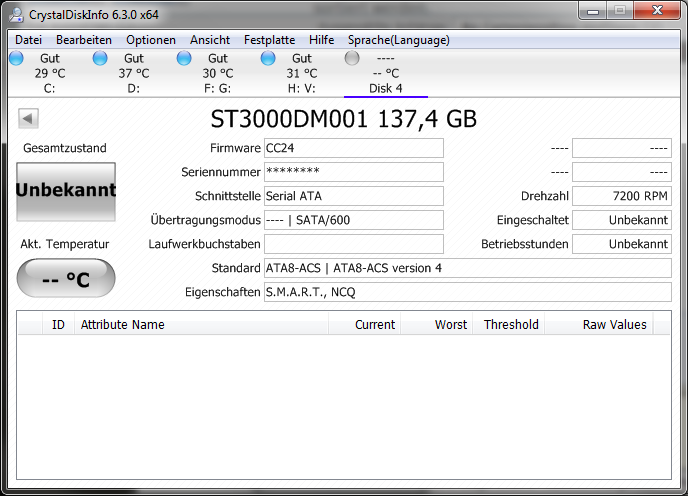Click the Eingeschaltet field showing Unbekannt
The width and height of the screenshot is (688, 496).
(622, 220)
